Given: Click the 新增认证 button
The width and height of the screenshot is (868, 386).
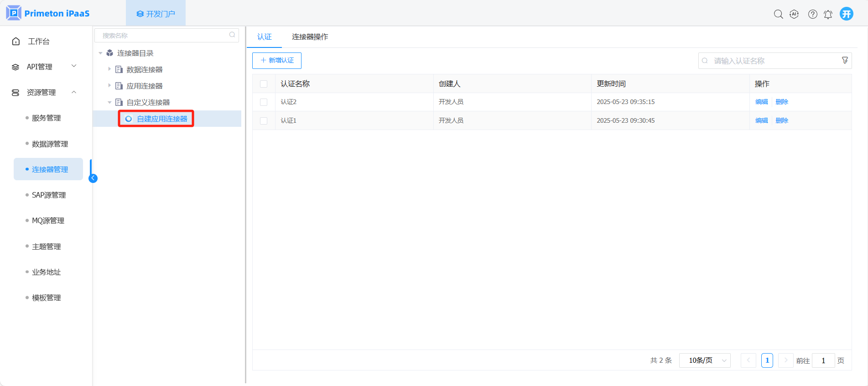Looking at the screenshot, I should pyautogui.click(x=277, y=61).
